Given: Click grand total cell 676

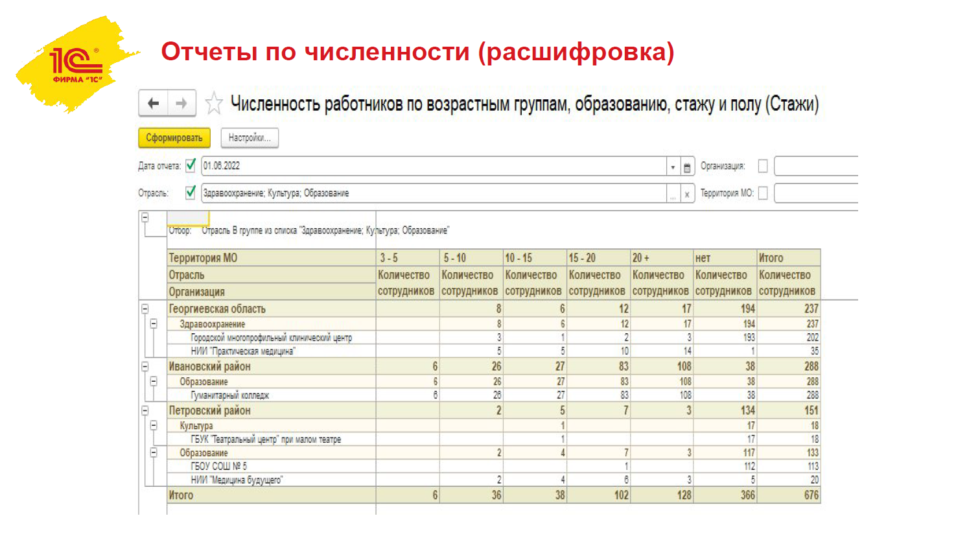Looking at the screenshot, I should [x=788, y=495].
